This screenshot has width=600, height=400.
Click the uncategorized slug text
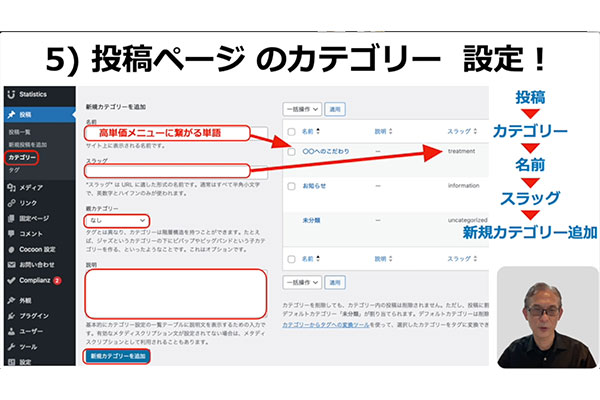468,220
